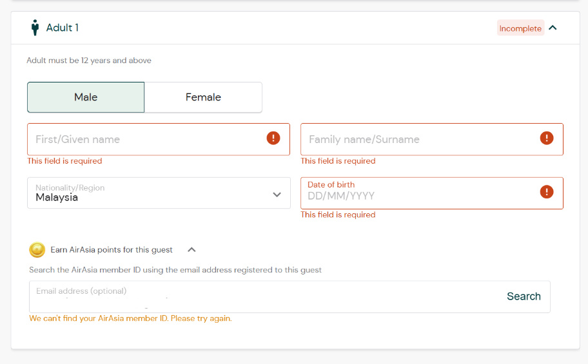
Task: Click the gold AirAsia points coin icon
Action: 37,250
